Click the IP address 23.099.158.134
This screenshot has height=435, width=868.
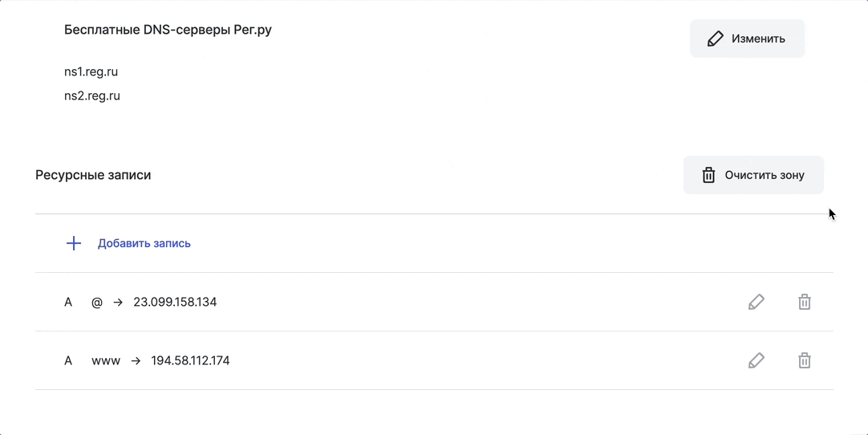tap(175, 302)
